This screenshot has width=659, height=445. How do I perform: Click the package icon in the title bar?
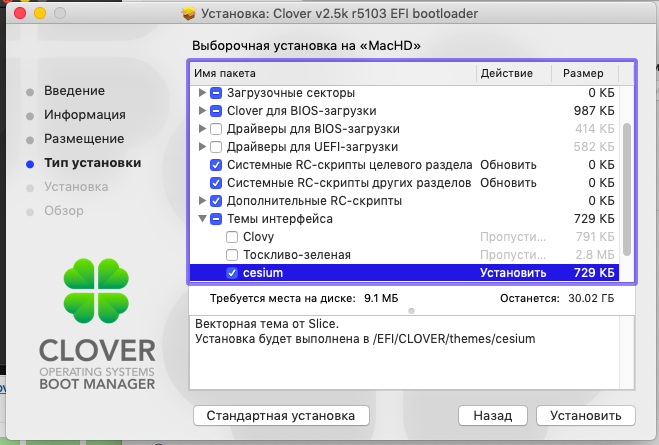(x=189, y=13)
